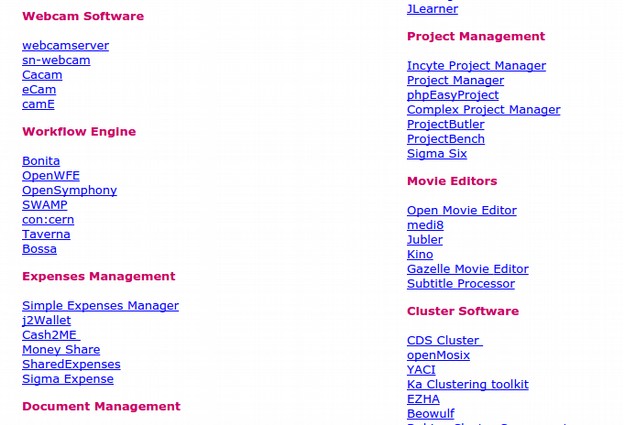Follow the Gazelle Movie Editor link
Image resolution: width=624 pixels, height=425 pixels.
pyautogui.click(x=468, y=269)
